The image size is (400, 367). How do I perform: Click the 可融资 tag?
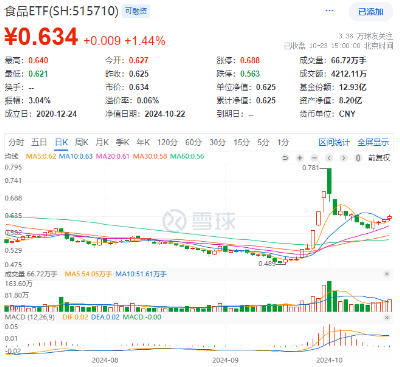coord(136,11)
